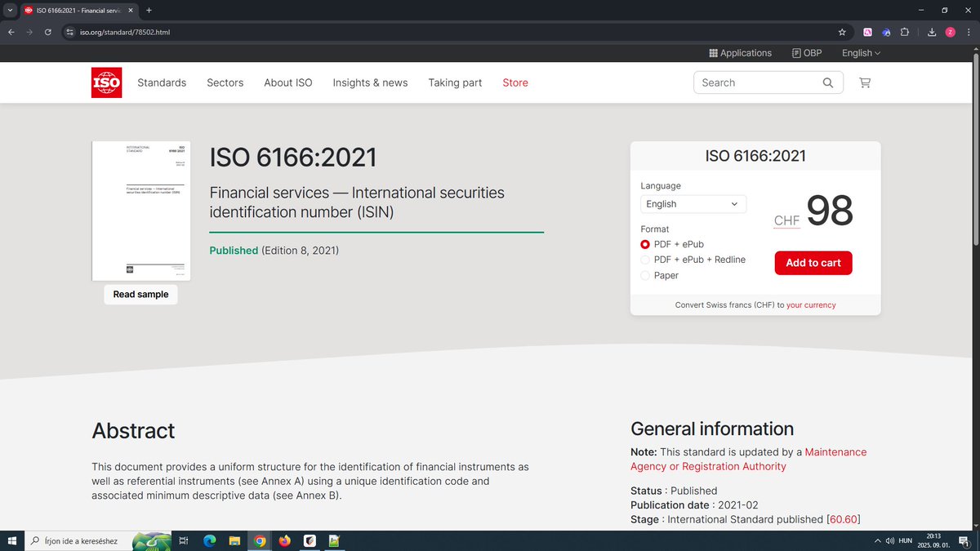The width and height of the screenshot is (980, 551).
Task: Open the Windows Start menu
Action: pyautogui.click(x=11, y=540)
